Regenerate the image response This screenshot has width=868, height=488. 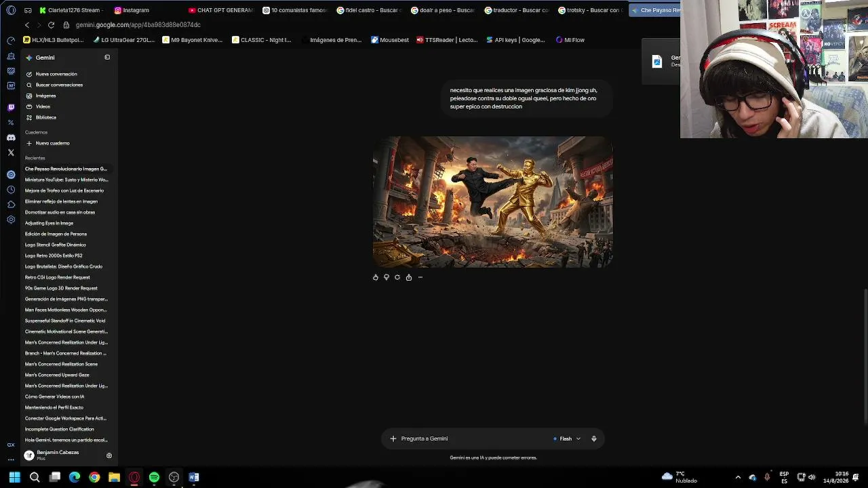point(397,277)
